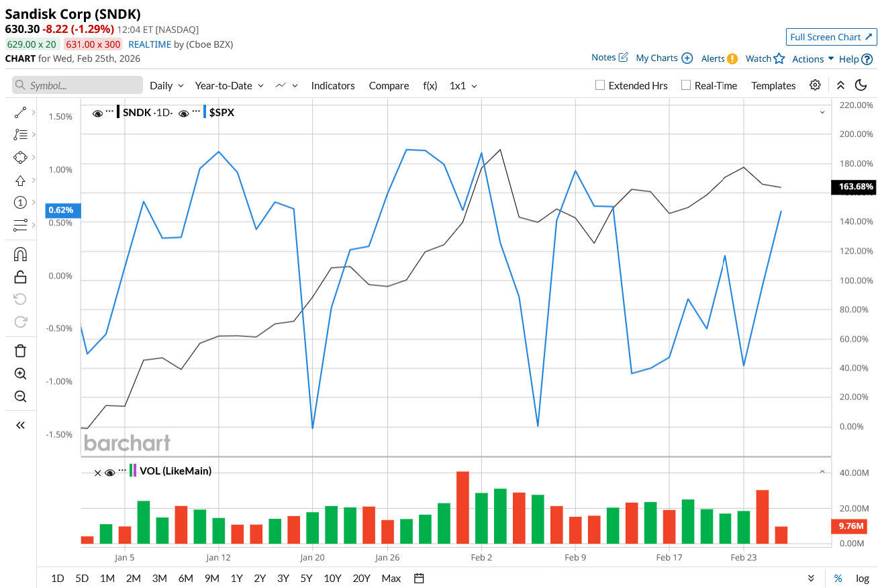This screenshot has width=878, height=588.
Task: Select the trend line drawing tool
Action: click(20, 113)
